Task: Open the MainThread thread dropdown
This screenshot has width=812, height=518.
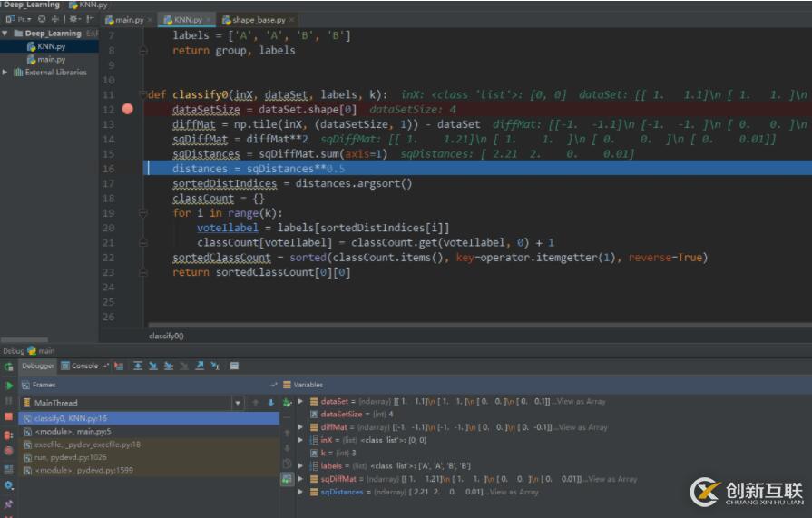Action: [238, 403]
